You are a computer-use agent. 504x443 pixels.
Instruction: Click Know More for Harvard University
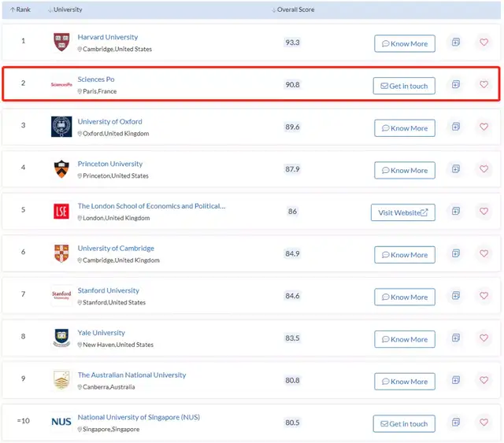(405, 43)
